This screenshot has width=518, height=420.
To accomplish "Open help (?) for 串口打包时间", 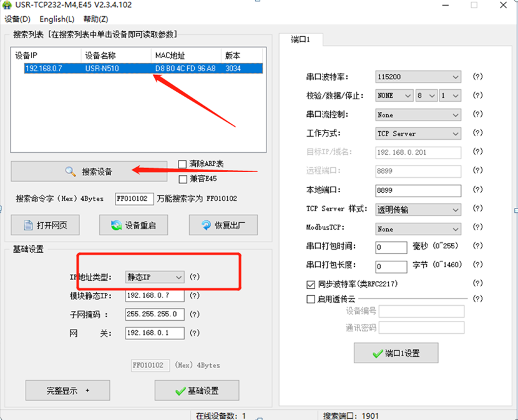I will click(x=477, y=246).
